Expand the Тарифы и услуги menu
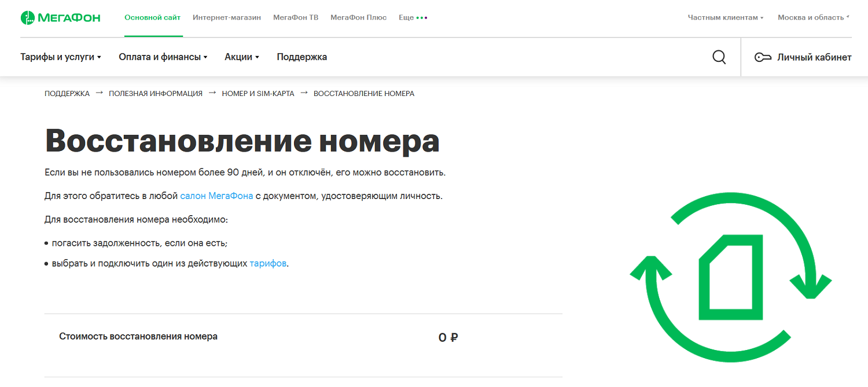This screenshot has width=868, height=387. (61, 57)
